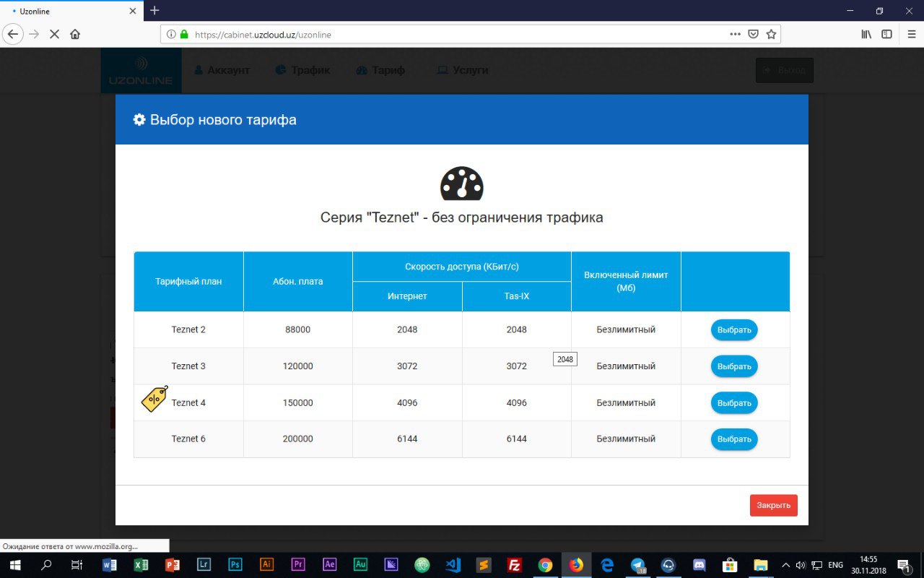
Task: Click the discount tag icon on Teznet 4
Action: tap(154, 399)
